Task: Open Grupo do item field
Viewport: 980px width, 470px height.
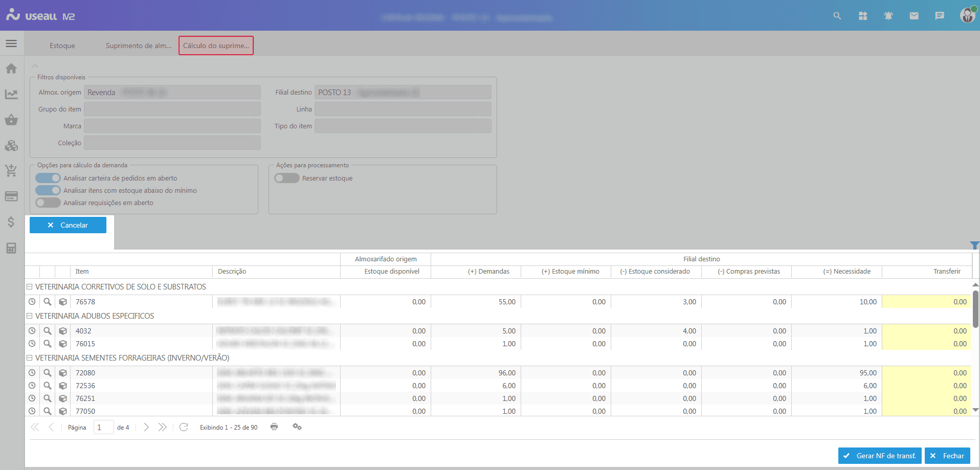Action: (172, 109)
